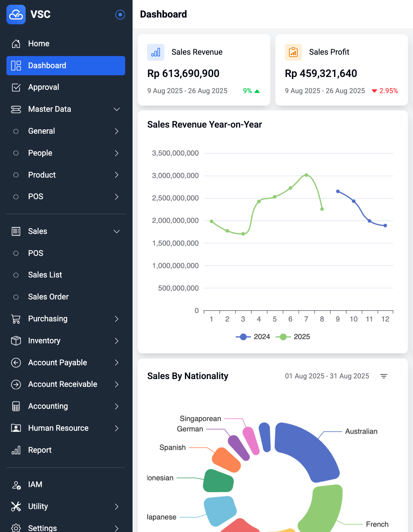Click the Home house icon
The image size is (413, 532).
[16, 44]
